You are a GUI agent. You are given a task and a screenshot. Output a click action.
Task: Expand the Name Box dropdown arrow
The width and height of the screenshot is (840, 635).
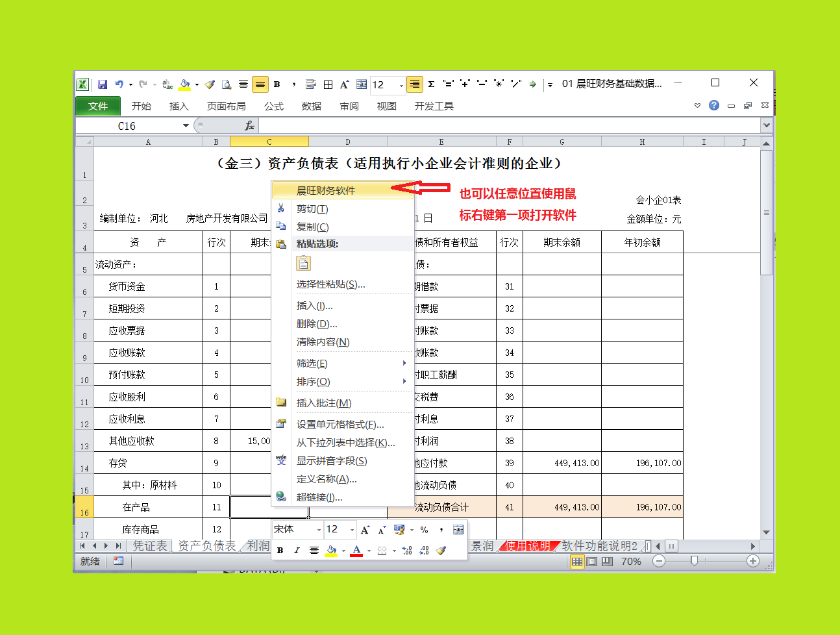[186, 126]
